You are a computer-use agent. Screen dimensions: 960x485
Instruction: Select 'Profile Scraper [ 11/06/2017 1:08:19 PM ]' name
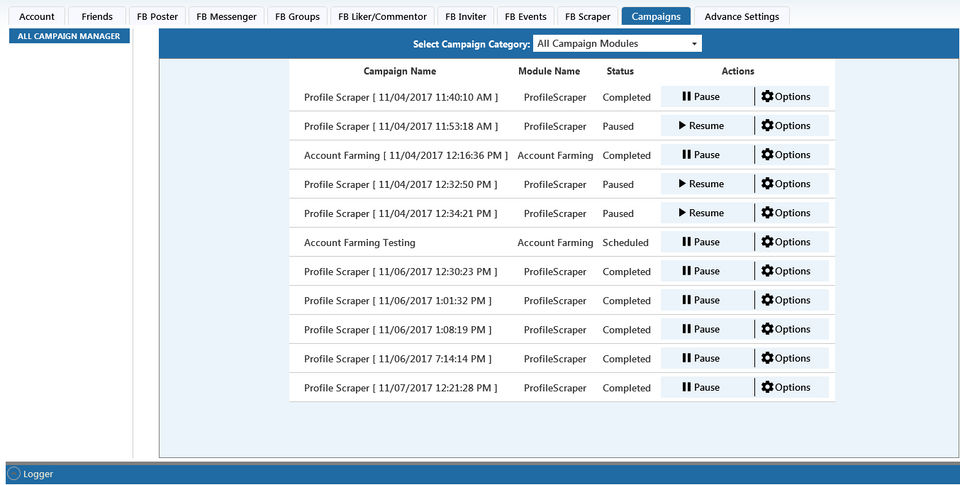coord(398,329)
